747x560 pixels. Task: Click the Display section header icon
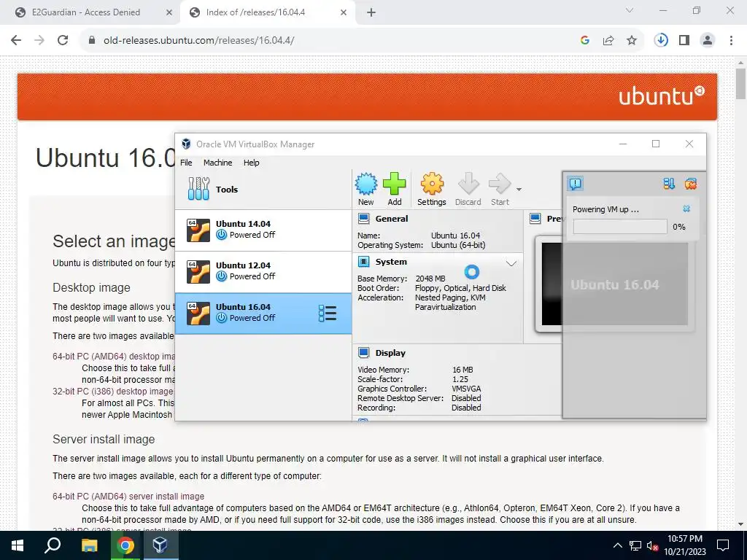click(x=363, y=352)
